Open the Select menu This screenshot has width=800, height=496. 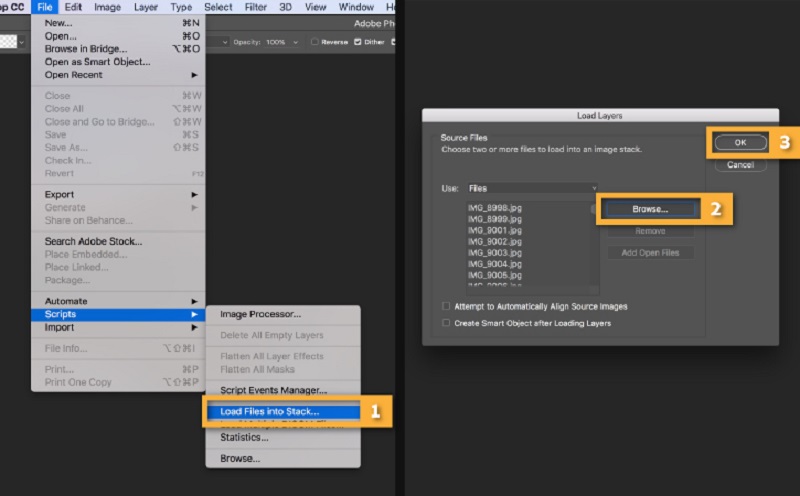click(218, 7)
